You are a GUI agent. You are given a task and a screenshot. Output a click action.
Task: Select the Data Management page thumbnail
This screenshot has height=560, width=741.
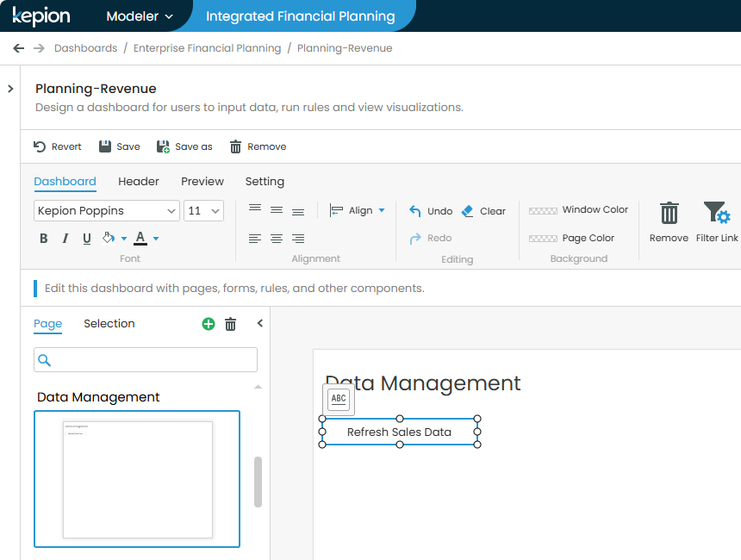[x=137, y=479]
